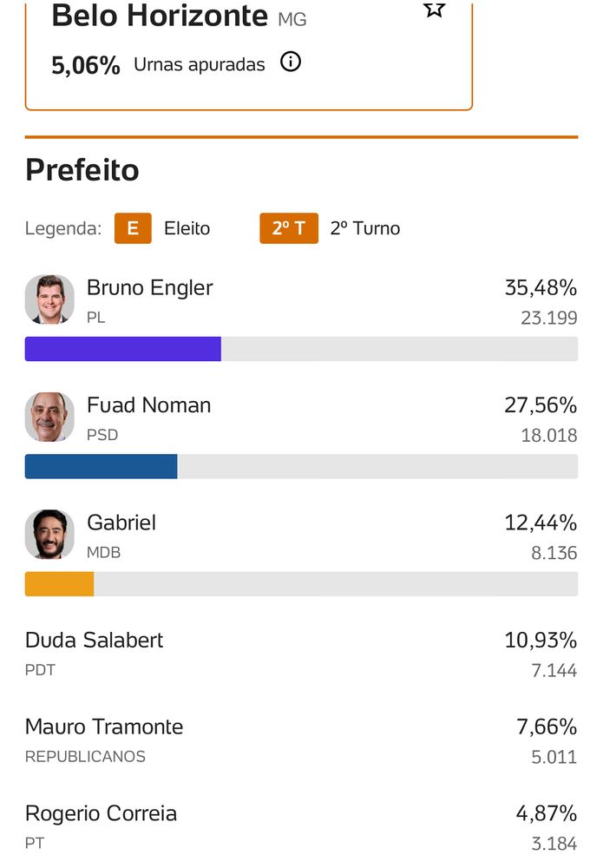Click Fuad Noman's blue vote progress bar

point(101,466)
